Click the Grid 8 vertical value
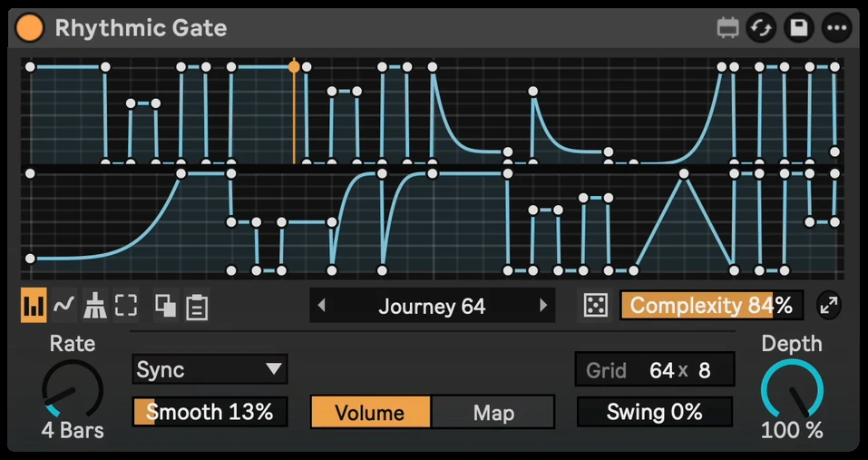This screenshot has height=460, width=868. [x=704, y=370]
